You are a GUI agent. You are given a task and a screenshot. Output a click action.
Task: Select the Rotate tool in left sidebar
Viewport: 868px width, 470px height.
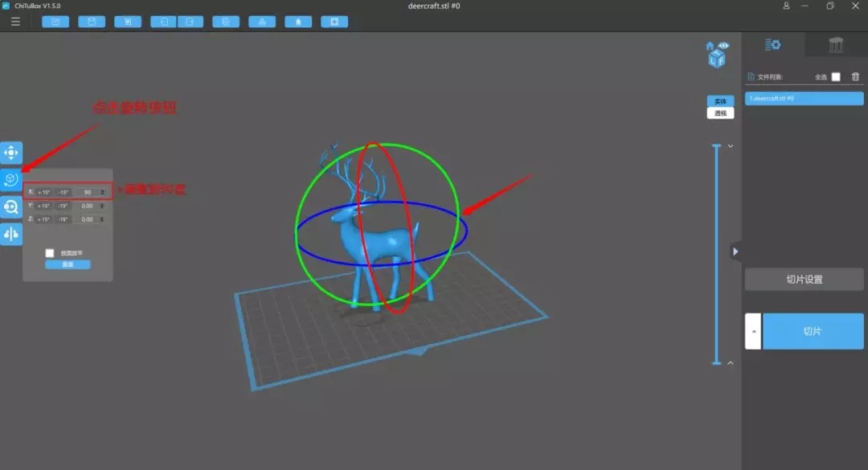[11, 179]
